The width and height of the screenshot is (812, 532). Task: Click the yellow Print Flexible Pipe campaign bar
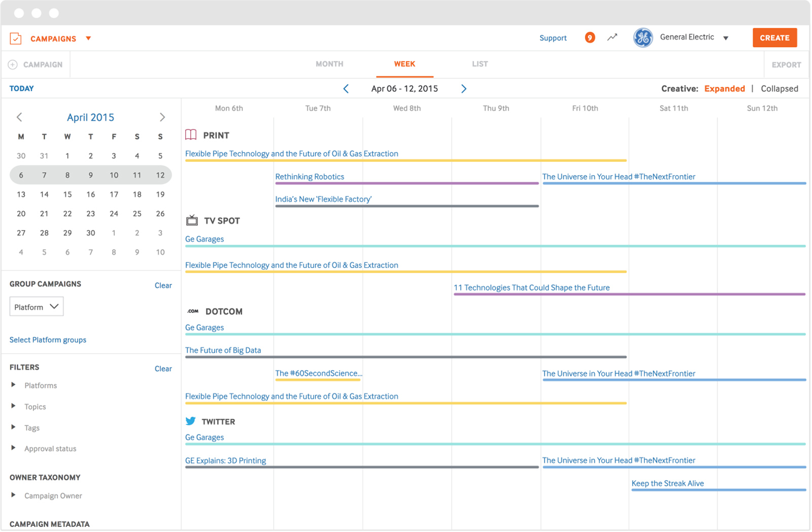point(406,160)
